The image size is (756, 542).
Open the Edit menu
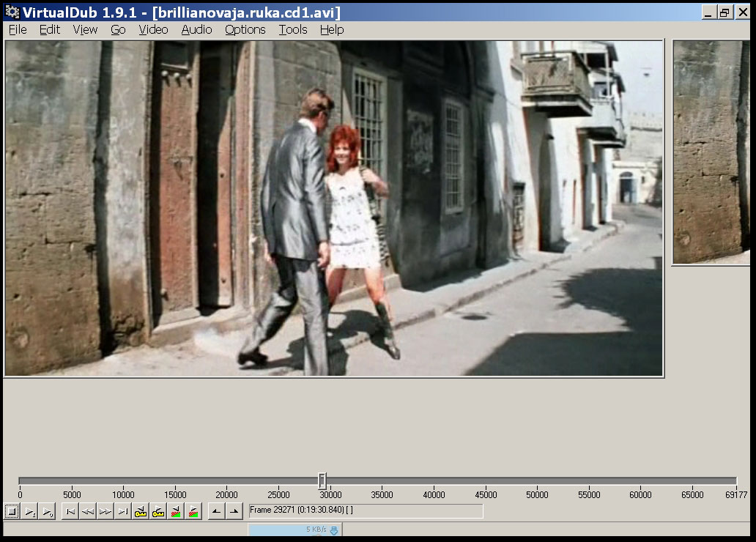click(50, 30)
